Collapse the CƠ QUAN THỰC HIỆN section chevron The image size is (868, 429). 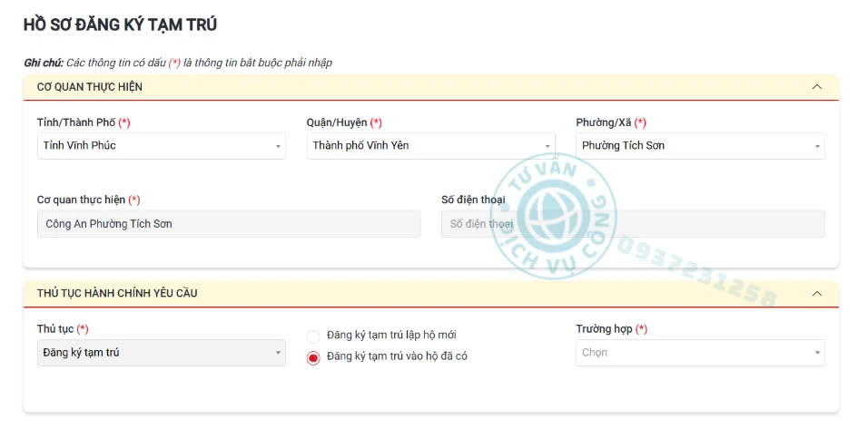coord(816,87)
